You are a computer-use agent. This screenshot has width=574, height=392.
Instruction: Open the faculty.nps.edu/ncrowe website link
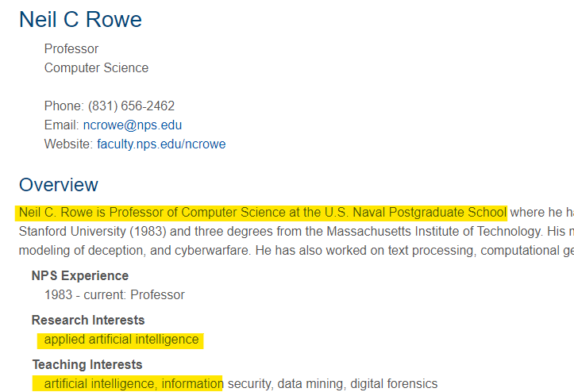(161, 144)
